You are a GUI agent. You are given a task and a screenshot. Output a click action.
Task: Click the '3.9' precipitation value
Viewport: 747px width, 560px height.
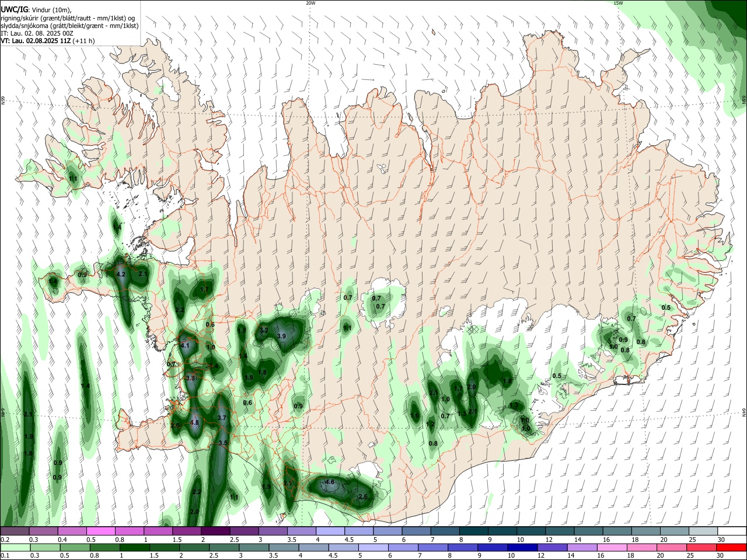(x=281, y=337)
